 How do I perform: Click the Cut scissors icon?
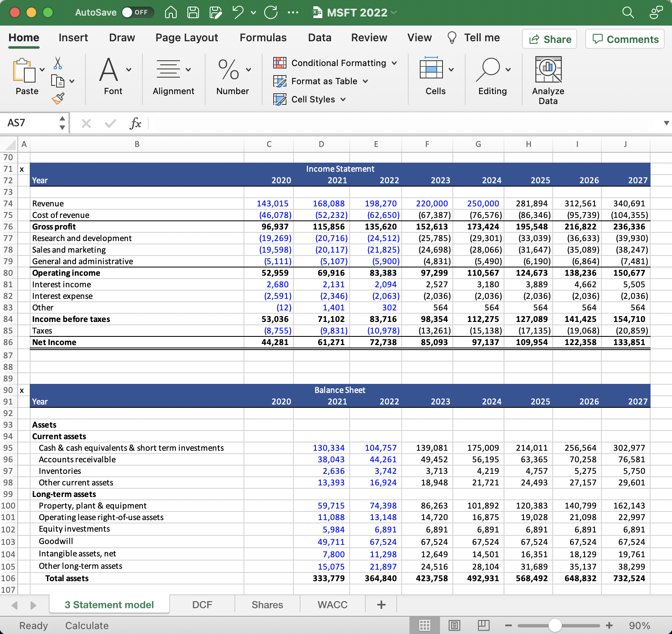(x=58, y=63)
